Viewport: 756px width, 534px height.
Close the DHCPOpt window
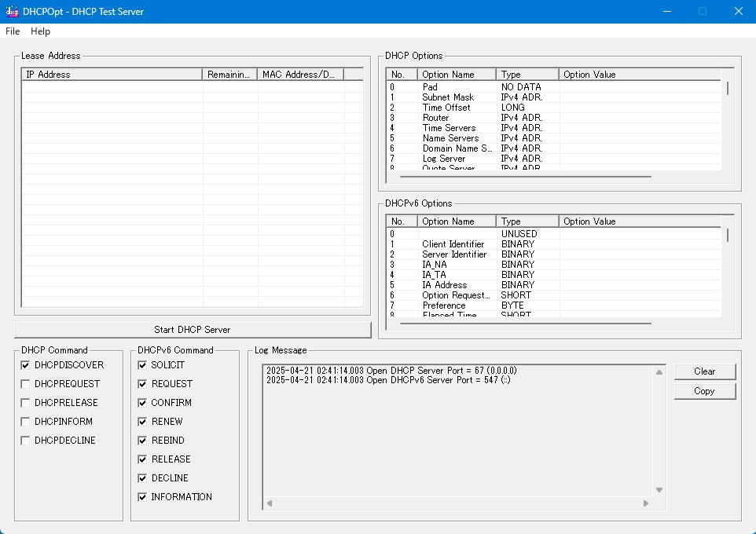[x=738, y=12]
